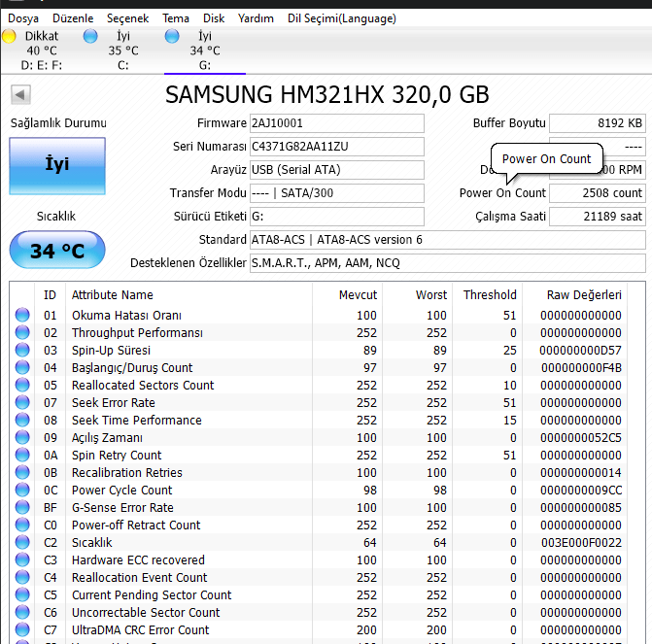Open the Disk menu
Image resolution: width=652 pixels, height=644 pixels.
(x=214, y=18)
